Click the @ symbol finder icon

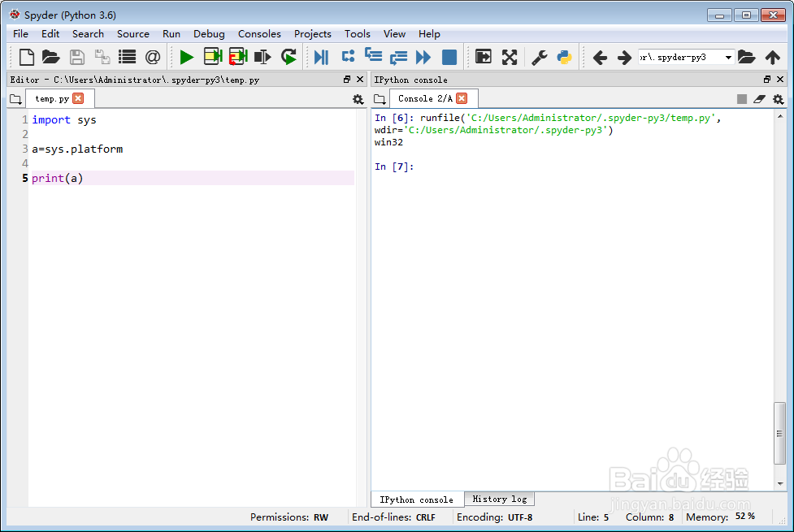click(x=153, y=57)
